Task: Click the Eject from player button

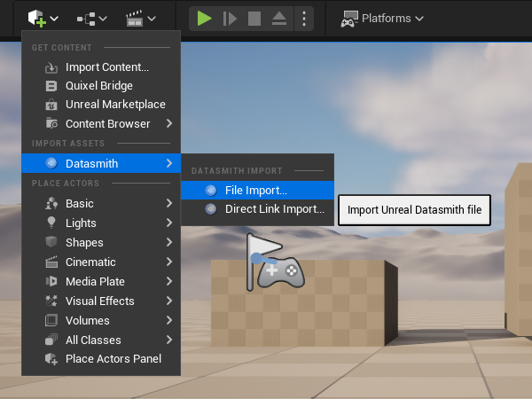Action: tap(279, 19)
